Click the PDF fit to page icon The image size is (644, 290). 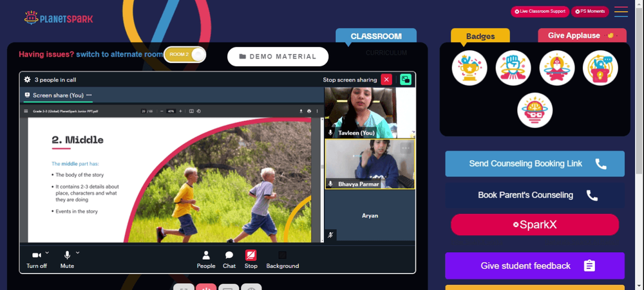point(191,111)
